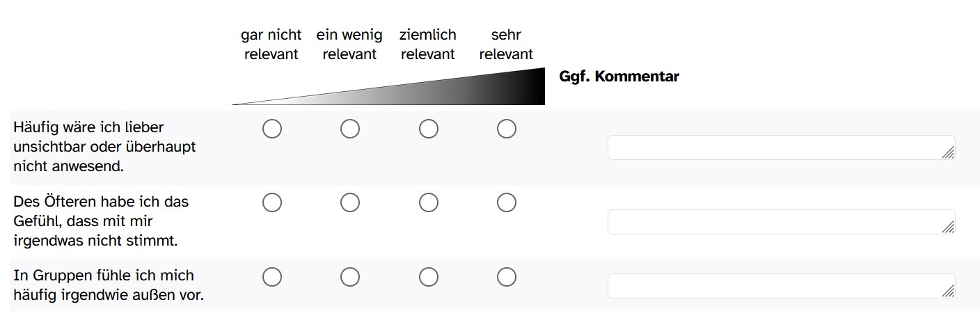Click the black-to-white relevance gradient wedge
980x311 pixels.
[388, 86]
